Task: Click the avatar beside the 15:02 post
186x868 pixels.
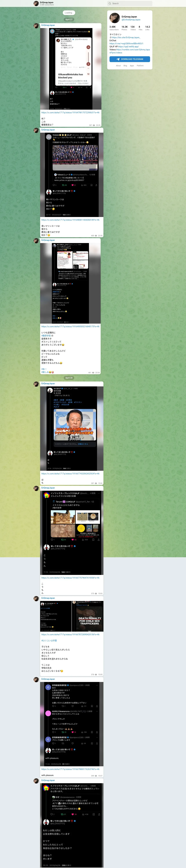Action: (x=36, y=384)
